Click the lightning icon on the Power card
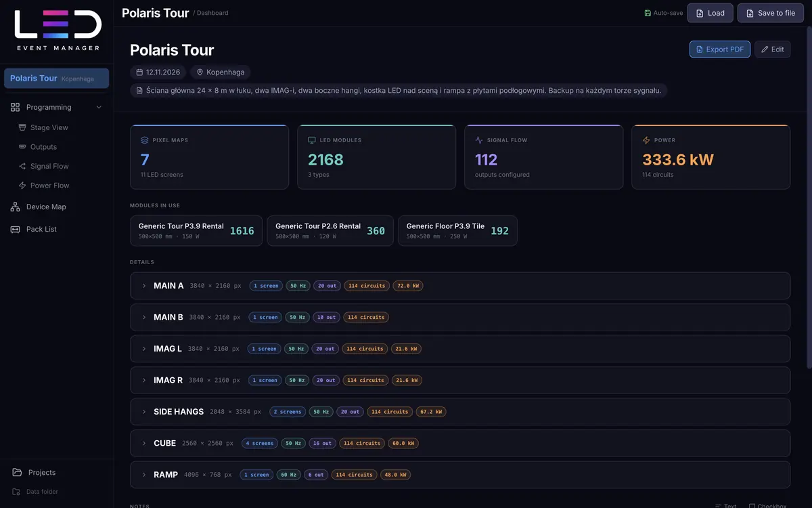 (646, 140)
